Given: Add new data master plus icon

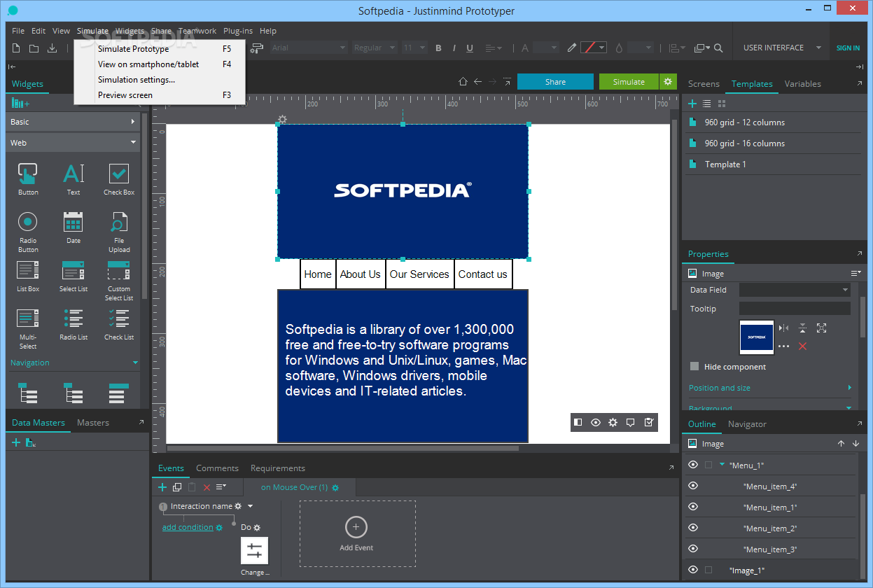Looking at the screenshot, I should point(16,442).
